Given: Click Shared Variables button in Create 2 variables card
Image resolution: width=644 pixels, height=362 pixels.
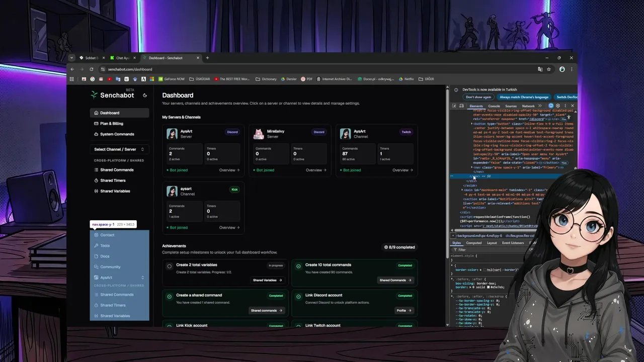Looking at the screenshot, I should point(268,280).
